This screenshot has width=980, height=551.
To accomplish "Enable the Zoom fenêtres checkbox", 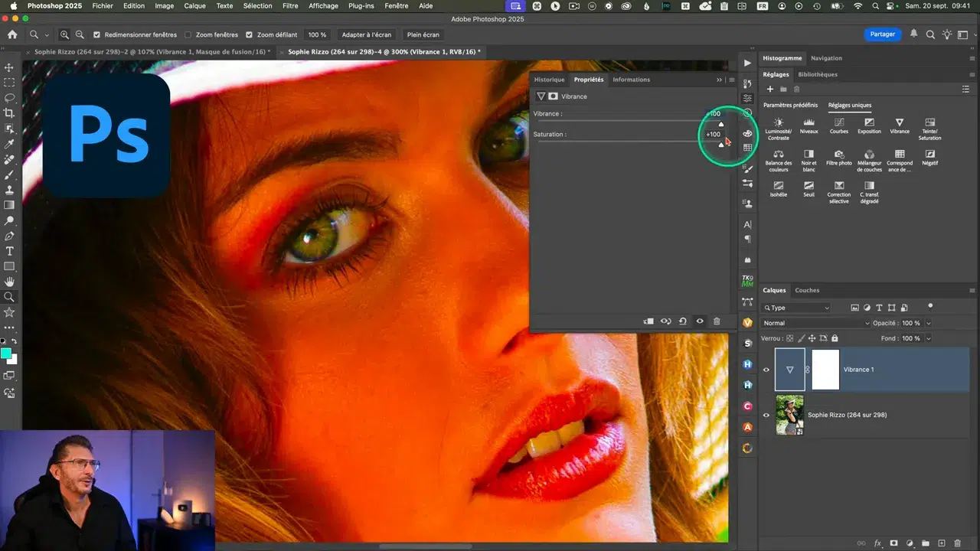I will click(188, 35).
